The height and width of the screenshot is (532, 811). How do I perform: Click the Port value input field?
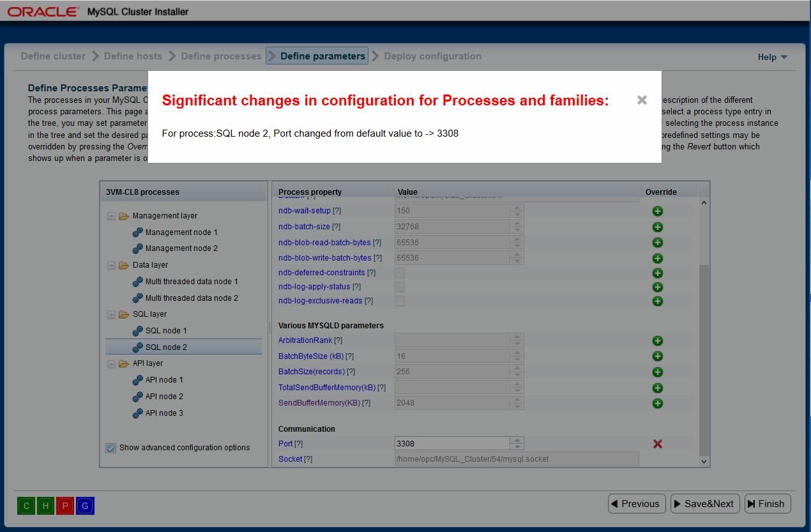click(453, 443)
